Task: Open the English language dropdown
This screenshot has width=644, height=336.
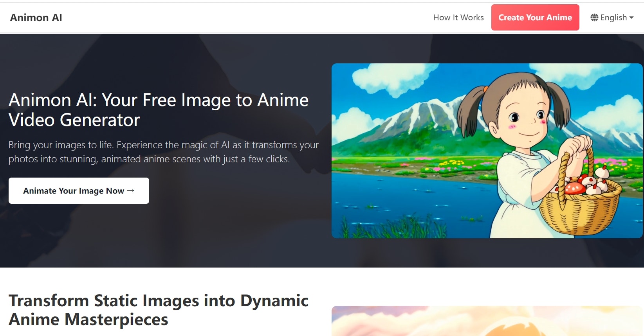Action: tap(612, 18)
